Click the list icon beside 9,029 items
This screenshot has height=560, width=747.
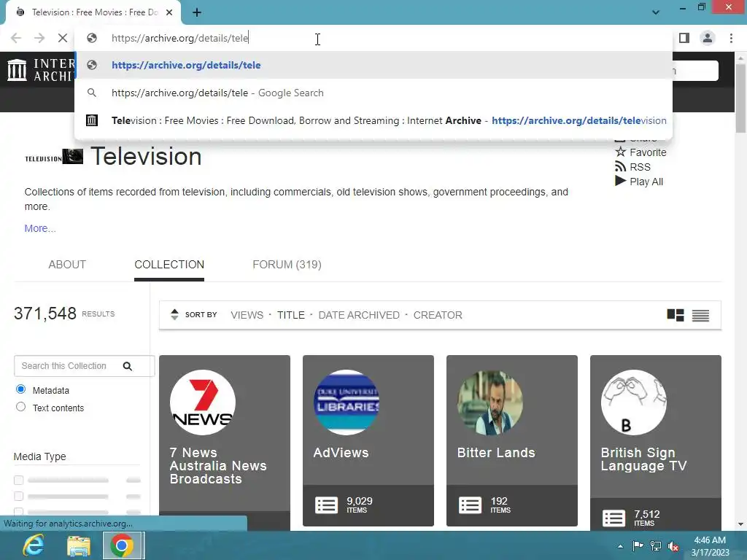[x=326, y=505]
